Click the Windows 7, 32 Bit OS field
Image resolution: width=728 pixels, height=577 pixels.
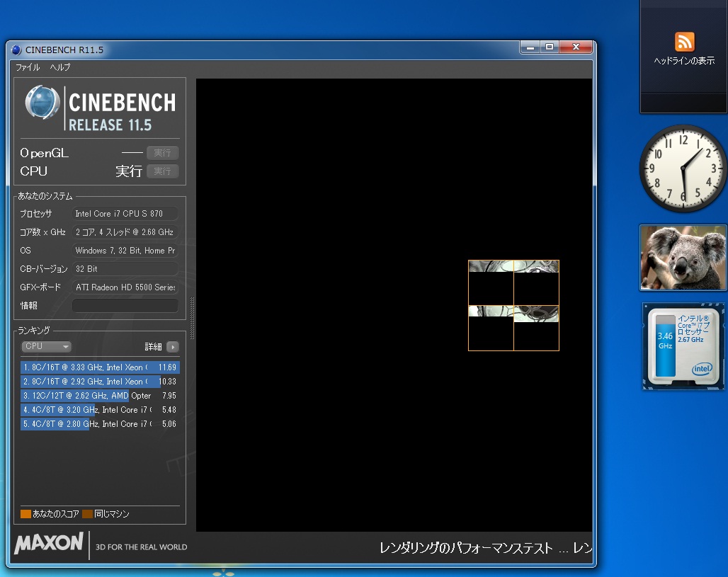tap(125, 250)
